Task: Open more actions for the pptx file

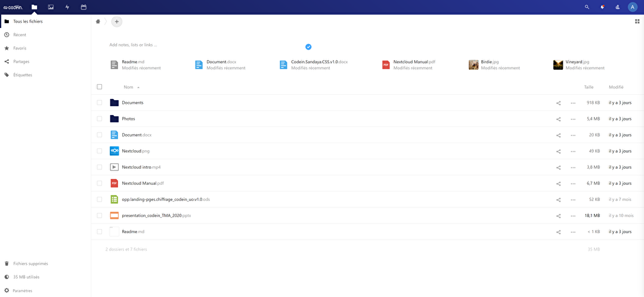Action: (573, 216)
